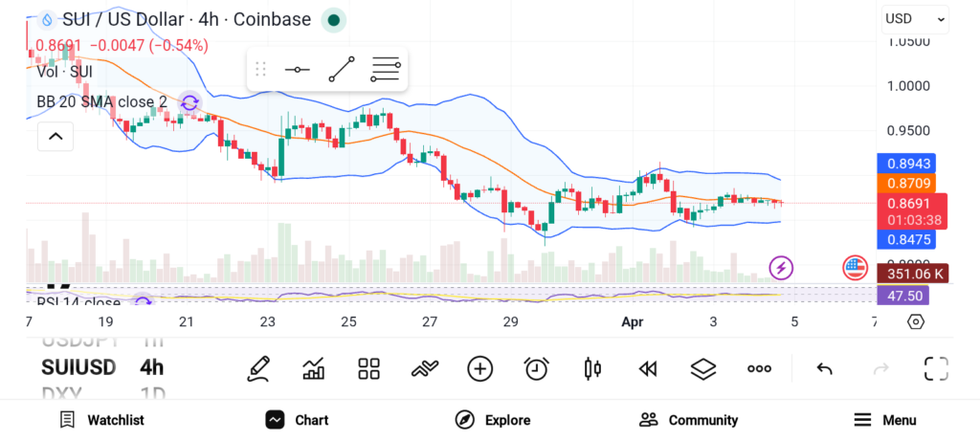
Task: Open the indicators icon
Action: pyautogui.click(x=424, y=368)
